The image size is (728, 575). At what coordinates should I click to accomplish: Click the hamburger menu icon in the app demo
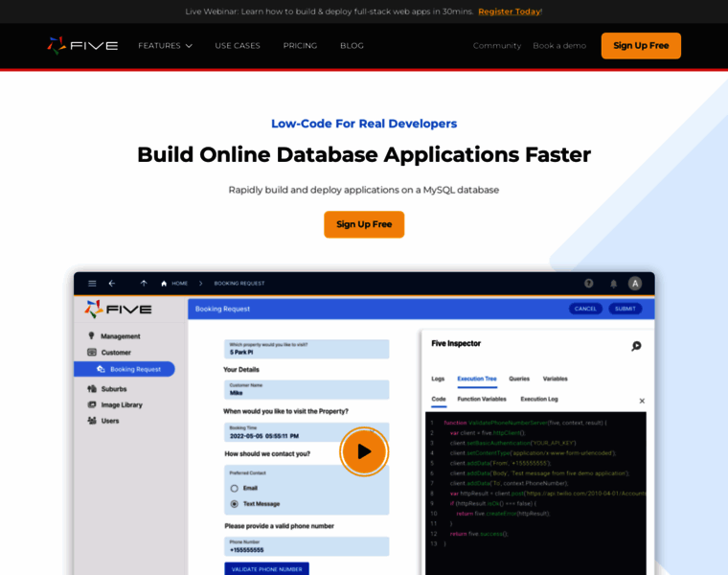[92, 284]
